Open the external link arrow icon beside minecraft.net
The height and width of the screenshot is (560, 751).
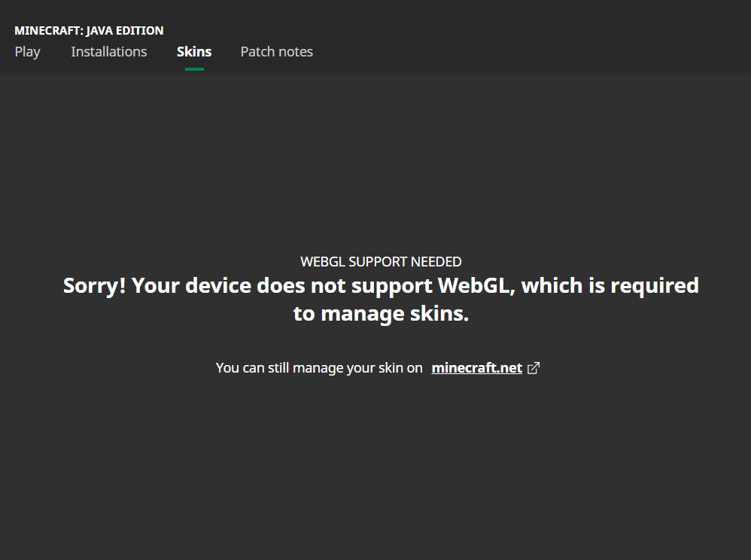pos(534,368)
